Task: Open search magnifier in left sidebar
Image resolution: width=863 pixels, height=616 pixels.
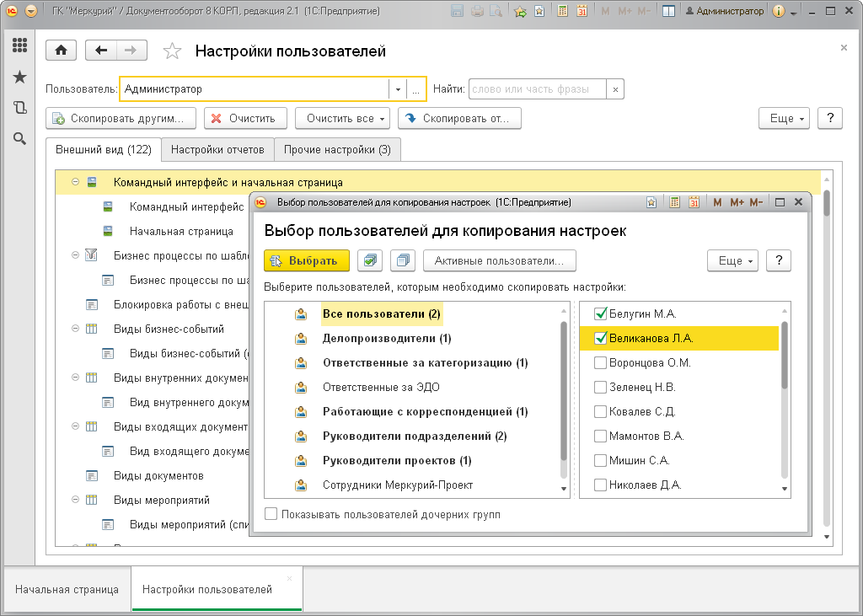Action: [20, 139]
